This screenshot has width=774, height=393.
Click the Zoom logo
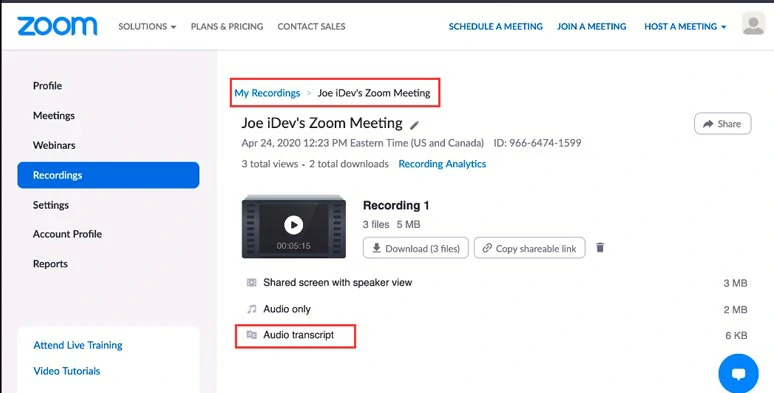coord(57,26)
